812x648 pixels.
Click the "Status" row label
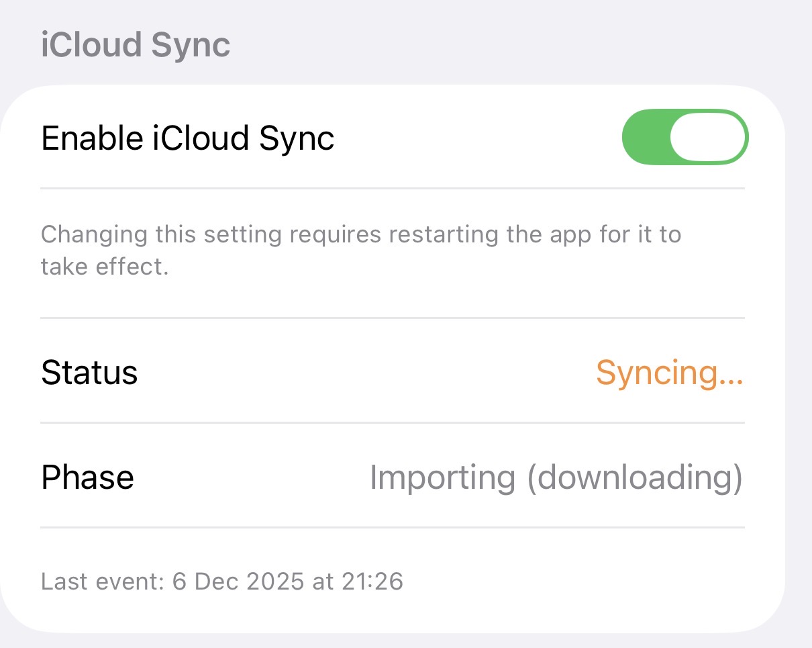click(x=89, y=372)
